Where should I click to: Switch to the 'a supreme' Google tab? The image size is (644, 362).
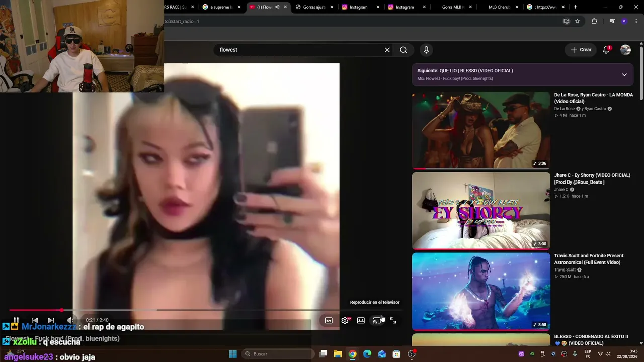(221, 7)
